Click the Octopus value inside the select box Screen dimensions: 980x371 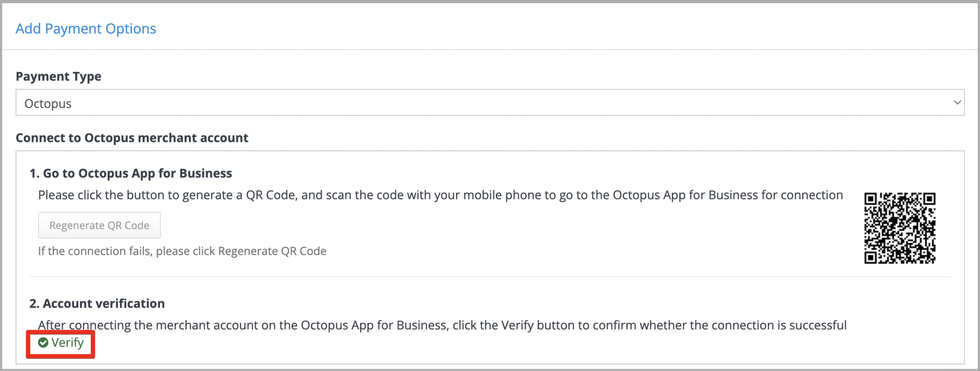click(x=48, y=104)
